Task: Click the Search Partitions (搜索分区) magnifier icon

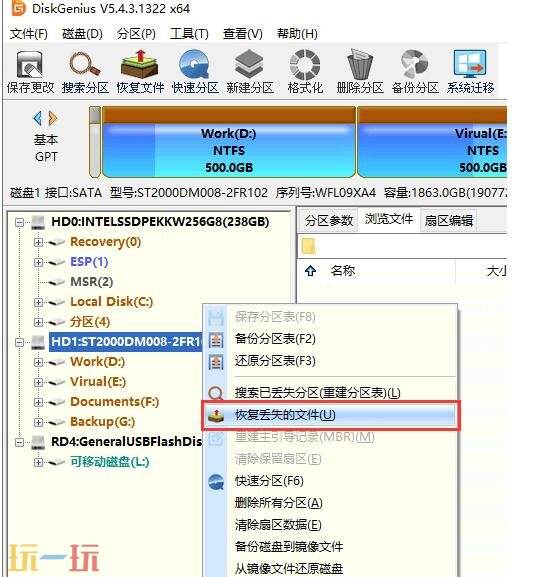Action: pyautogui.click(x=85, y=64)
